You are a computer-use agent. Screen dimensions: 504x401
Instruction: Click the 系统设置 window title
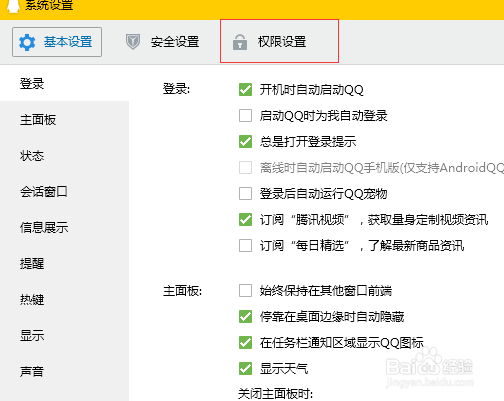[49, 5]
